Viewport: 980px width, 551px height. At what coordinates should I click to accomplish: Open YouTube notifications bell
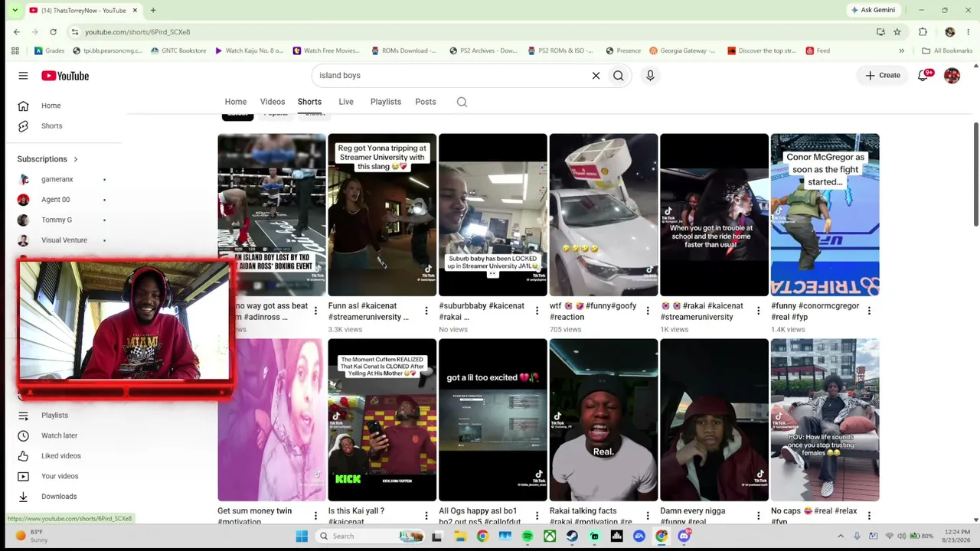tap(923, 76)
